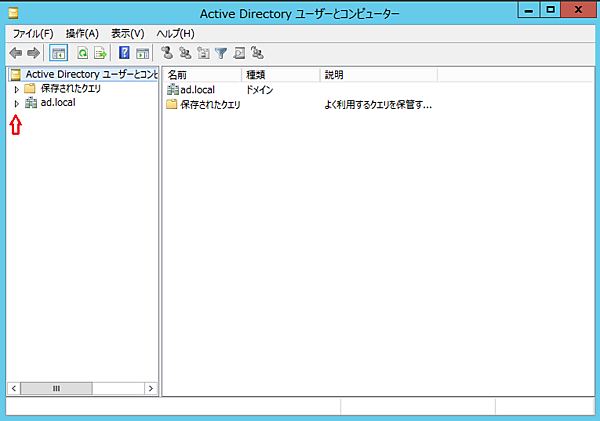Click the よく利用するクエリを保管す... description
Screen dimensions: 600x421
point(378,105)
